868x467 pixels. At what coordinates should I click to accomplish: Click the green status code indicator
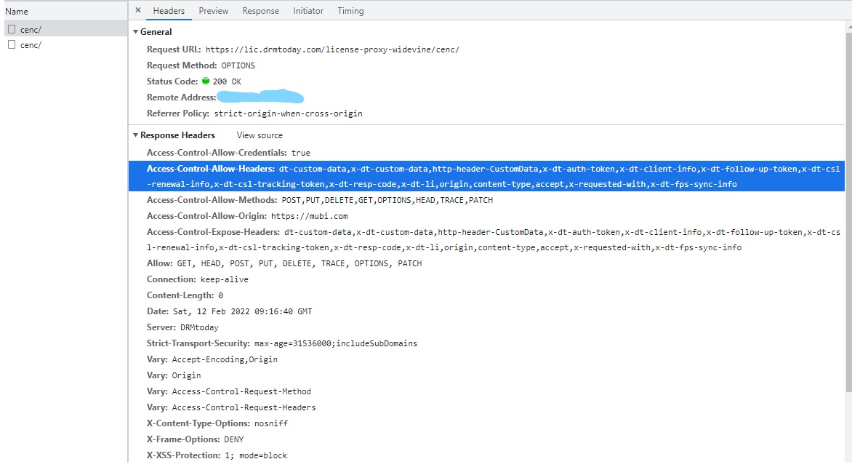pyautogui.click(x=206, y=81)
